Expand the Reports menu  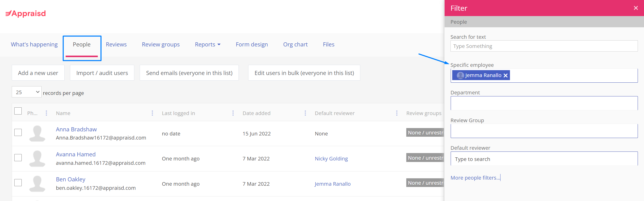click(x=208, y=44)
